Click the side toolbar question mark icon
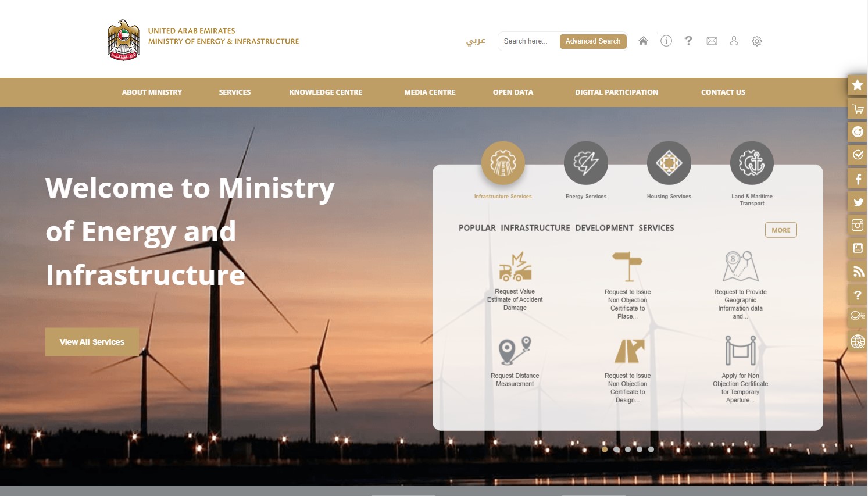868x496 pixels. tap(858, 295)
